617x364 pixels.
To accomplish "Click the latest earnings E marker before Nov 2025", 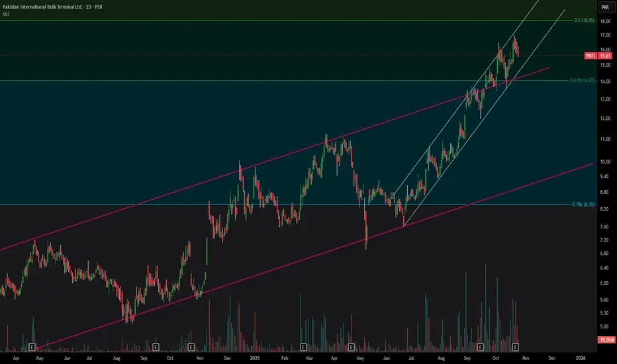I will (515, 347).
